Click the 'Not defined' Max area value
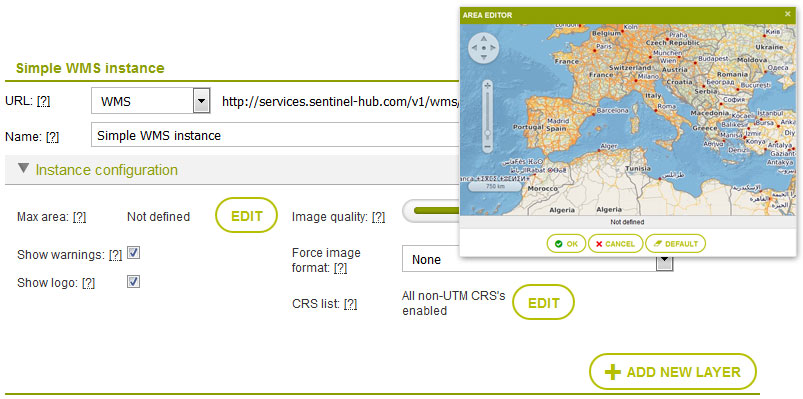Screen dimensions: 803x399 (x=158, y=217)
